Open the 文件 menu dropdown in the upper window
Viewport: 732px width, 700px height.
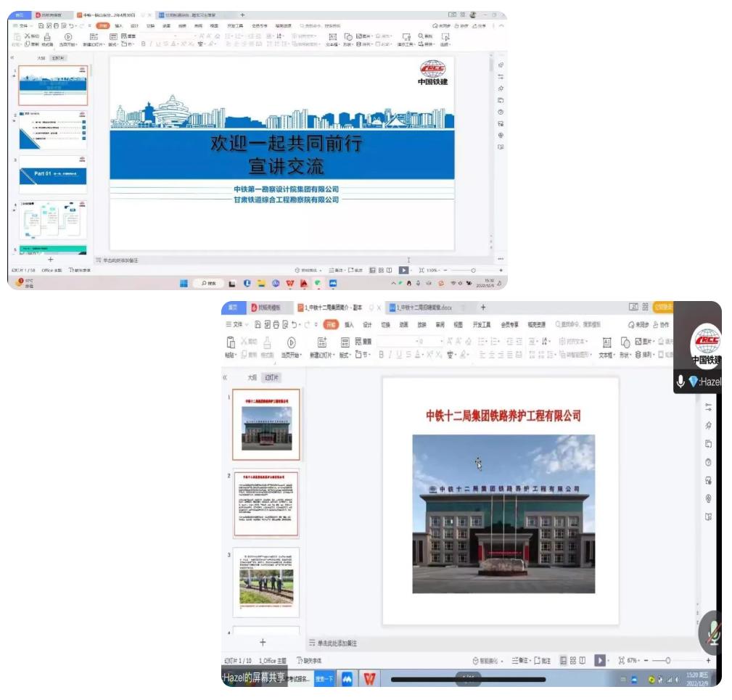[x=22, y=25]
